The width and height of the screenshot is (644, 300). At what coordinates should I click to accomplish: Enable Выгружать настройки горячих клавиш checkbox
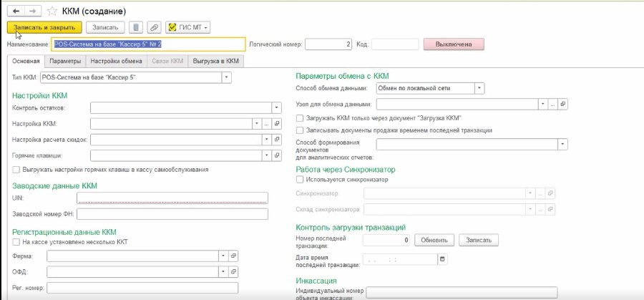[x=16, y=169]
